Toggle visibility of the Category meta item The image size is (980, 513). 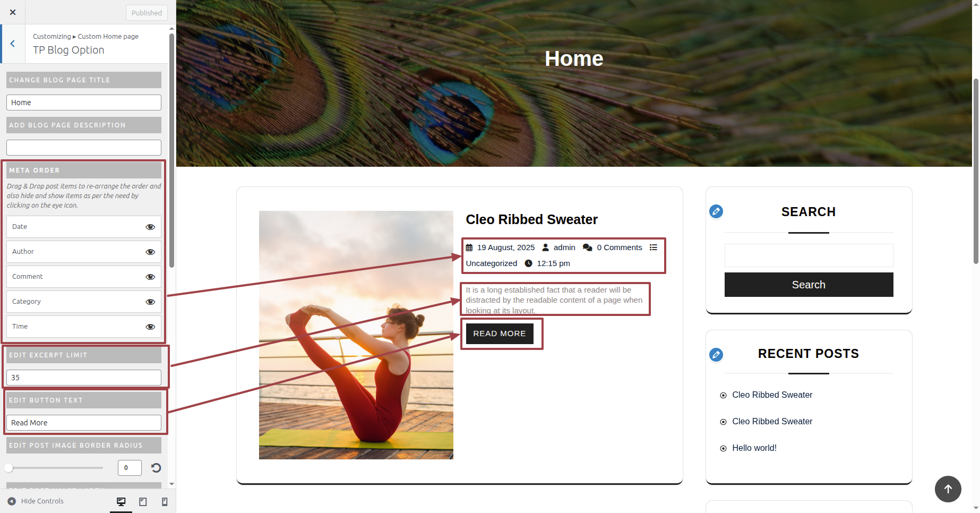(150, 302)
